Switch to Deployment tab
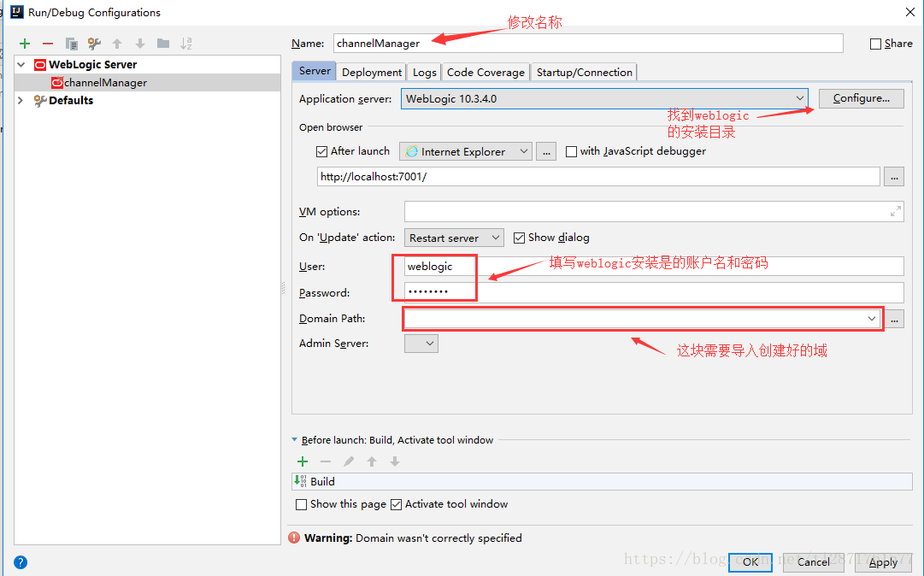Screen dimensions: 924x576 [371, 72]
